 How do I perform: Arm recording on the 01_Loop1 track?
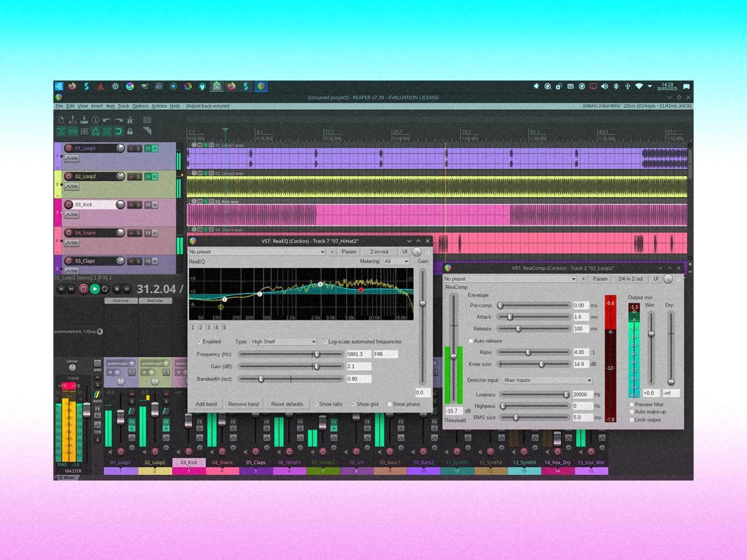(69, 148)
